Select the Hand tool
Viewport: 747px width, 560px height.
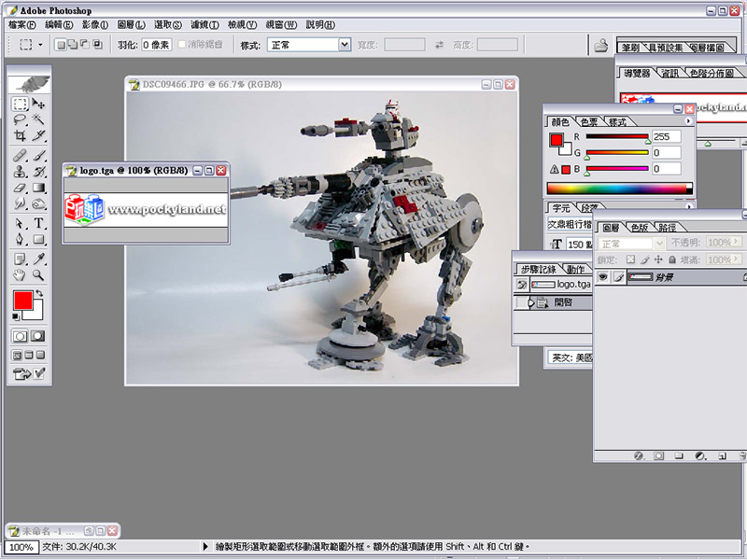pos(20,275)
